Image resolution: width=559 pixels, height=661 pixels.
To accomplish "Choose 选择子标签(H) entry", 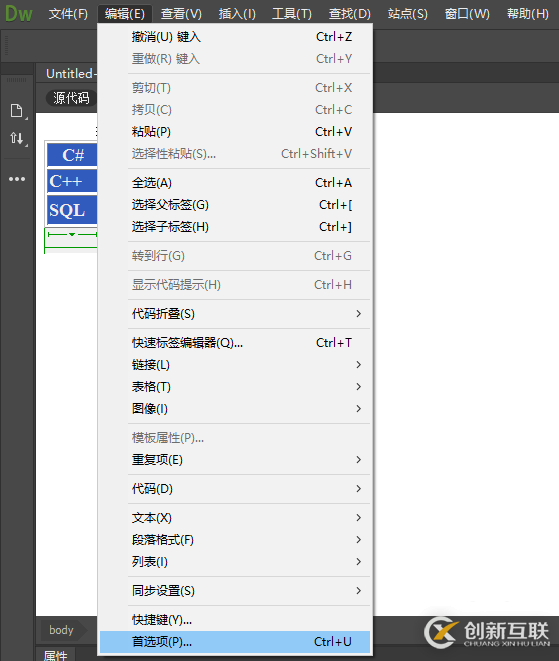I will pos(235,227).
